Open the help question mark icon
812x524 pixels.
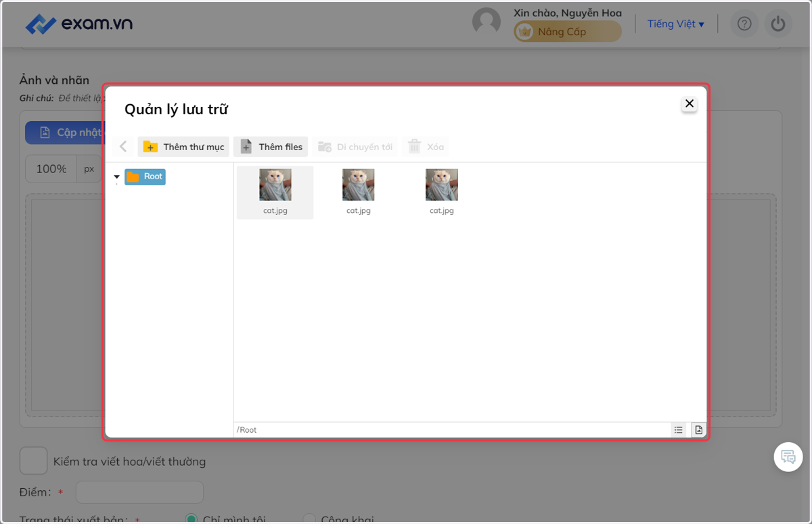pyautogui.click(x=744, y=24)
